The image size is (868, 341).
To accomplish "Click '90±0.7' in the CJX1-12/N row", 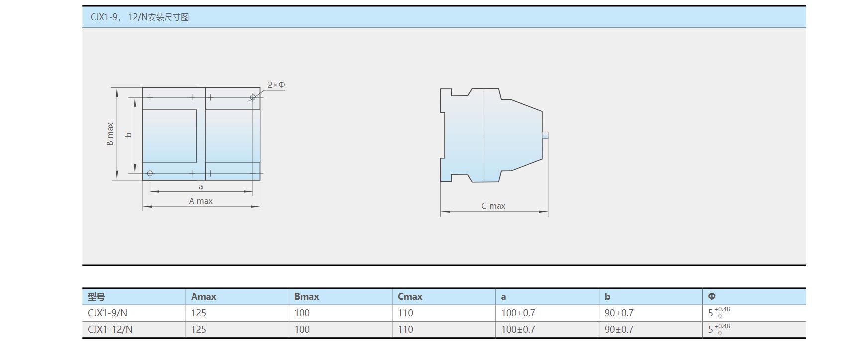I will pos(619,330).
